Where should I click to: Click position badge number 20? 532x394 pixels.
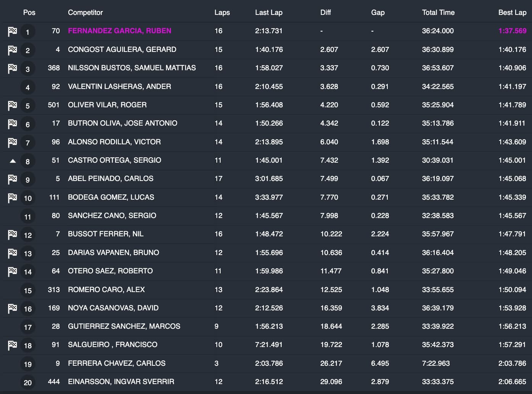27,383
